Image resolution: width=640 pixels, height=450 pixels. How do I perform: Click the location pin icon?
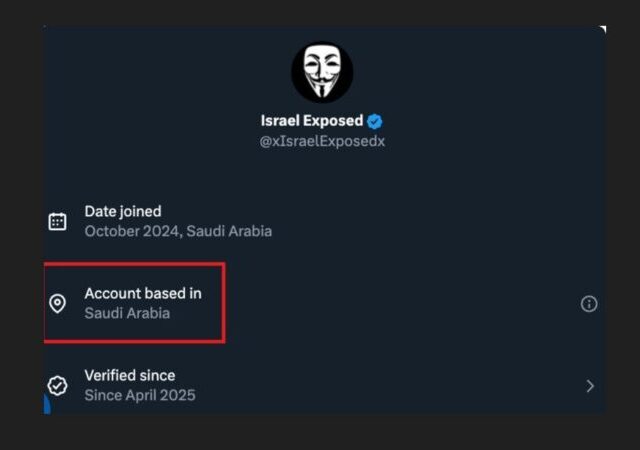click(58, 303)
